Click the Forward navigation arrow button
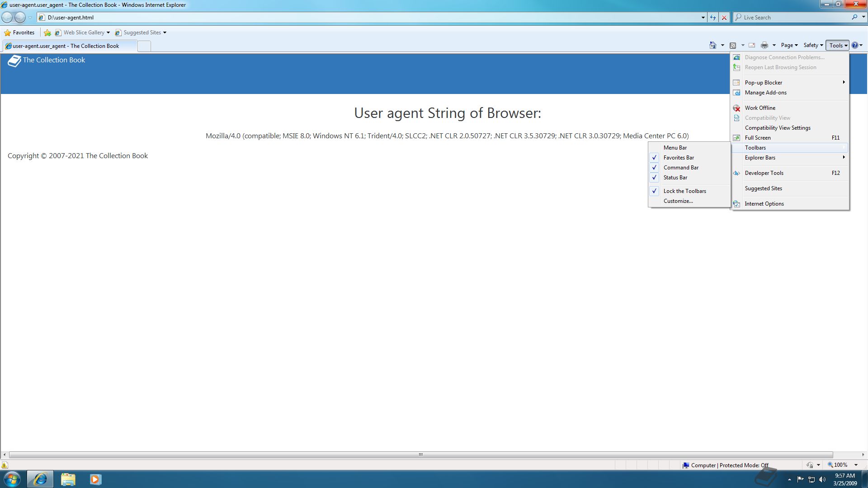 coord(20,17)
